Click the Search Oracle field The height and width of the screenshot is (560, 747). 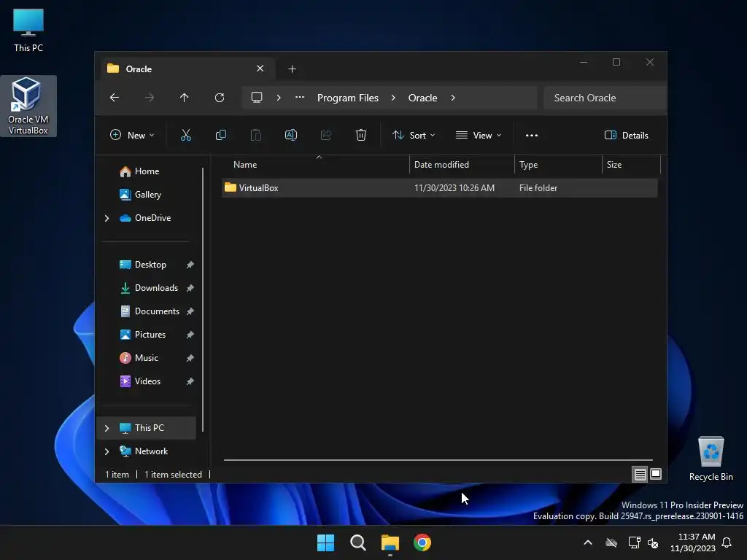pos(605,98)
